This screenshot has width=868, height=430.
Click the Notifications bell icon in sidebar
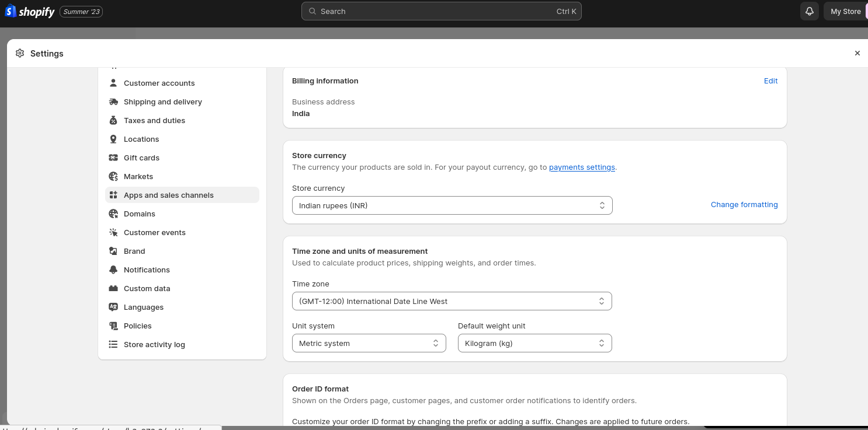[x=113, y=270]
